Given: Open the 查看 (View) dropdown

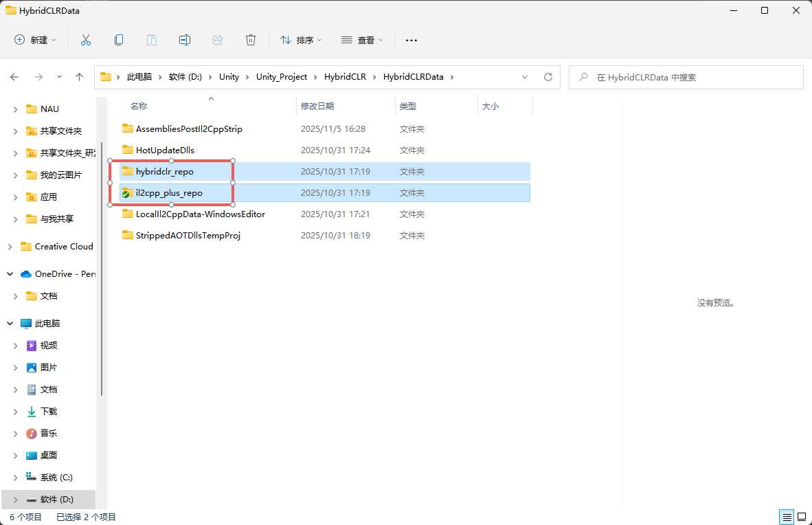Looking at the screenshot, I should click(x=362, y=40).
